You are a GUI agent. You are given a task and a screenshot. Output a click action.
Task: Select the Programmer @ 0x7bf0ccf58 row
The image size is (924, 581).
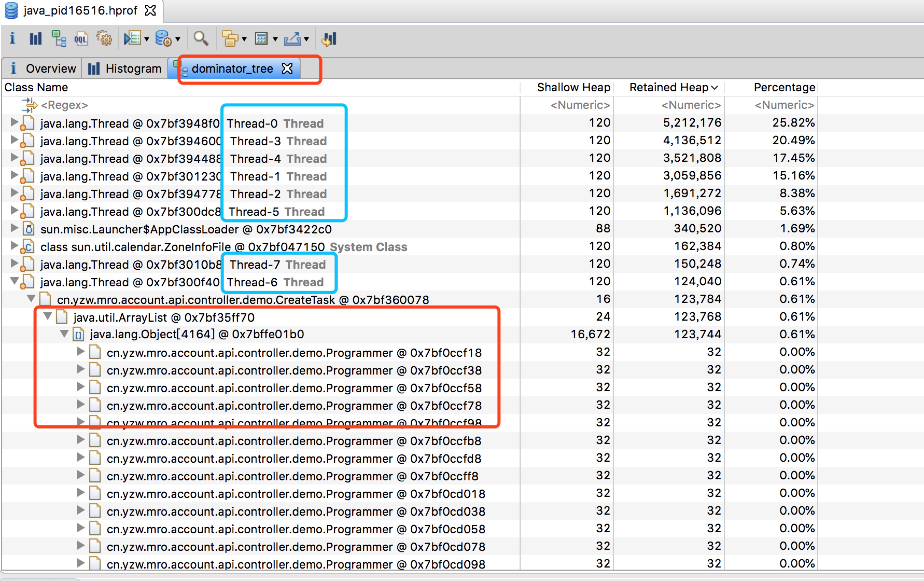294,388
